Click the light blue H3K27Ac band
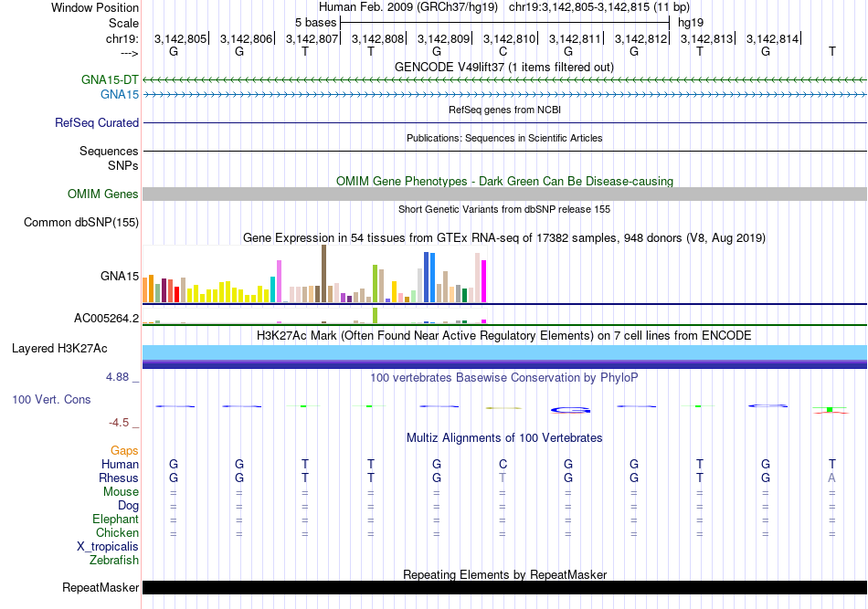 (x=505, y=352)
